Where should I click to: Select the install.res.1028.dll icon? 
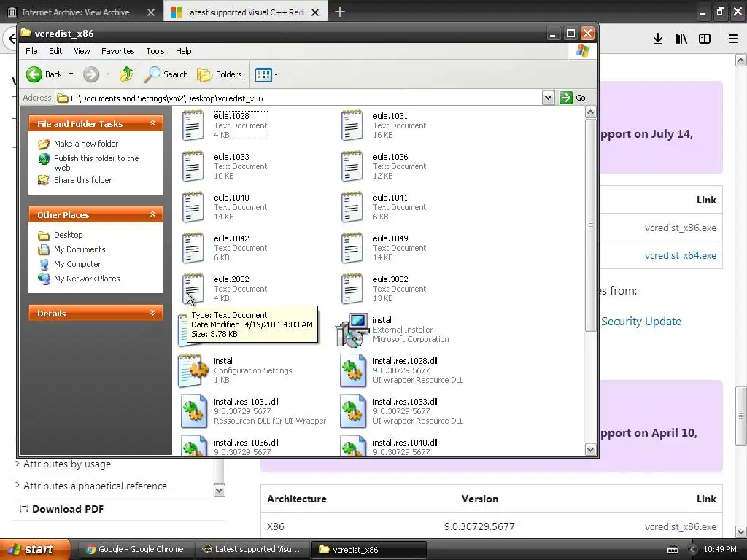[352, 370]
